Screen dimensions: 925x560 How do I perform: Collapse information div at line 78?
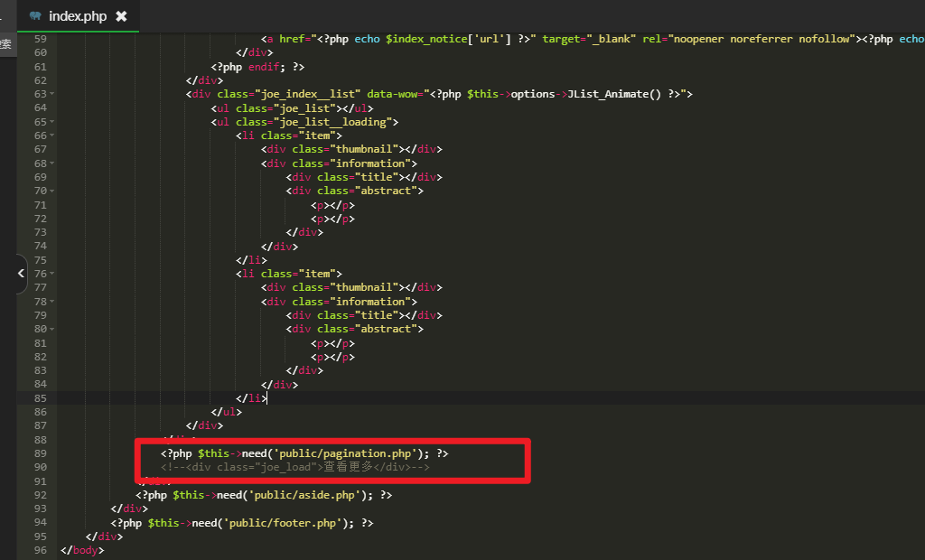point(52,302)
